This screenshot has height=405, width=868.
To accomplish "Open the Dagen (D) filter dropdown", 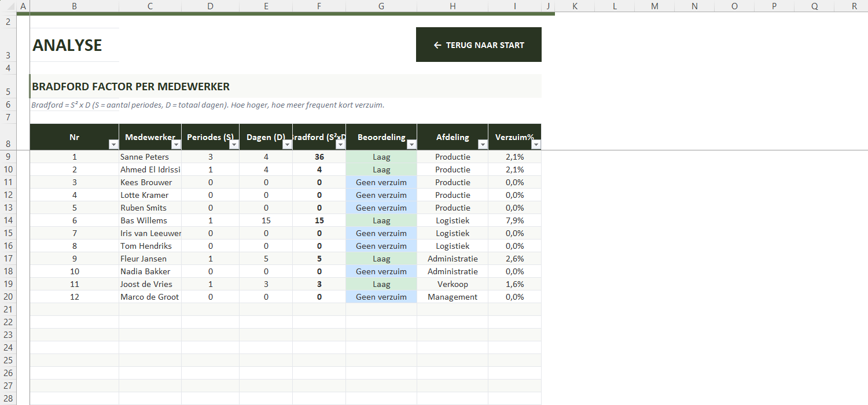I will 287,145.
